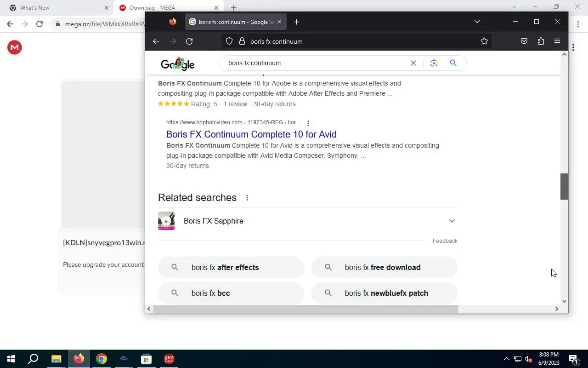Screen dimensions: 588x368
Task: Open the Firefox list all tabs dropdown
Action: [477, 22]
